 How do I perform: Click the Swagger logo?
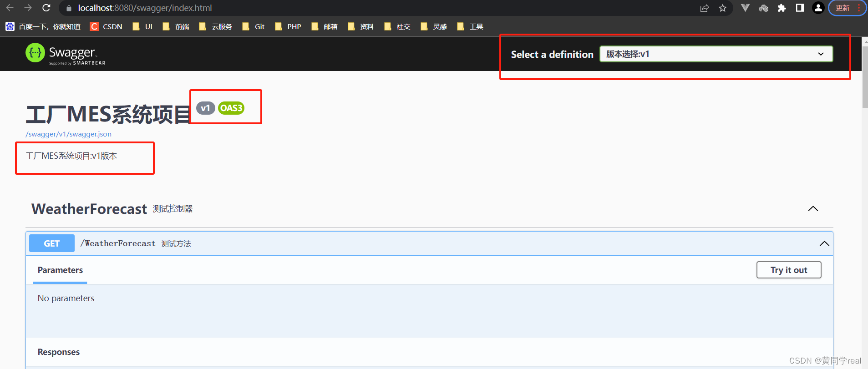coord(66,54)
